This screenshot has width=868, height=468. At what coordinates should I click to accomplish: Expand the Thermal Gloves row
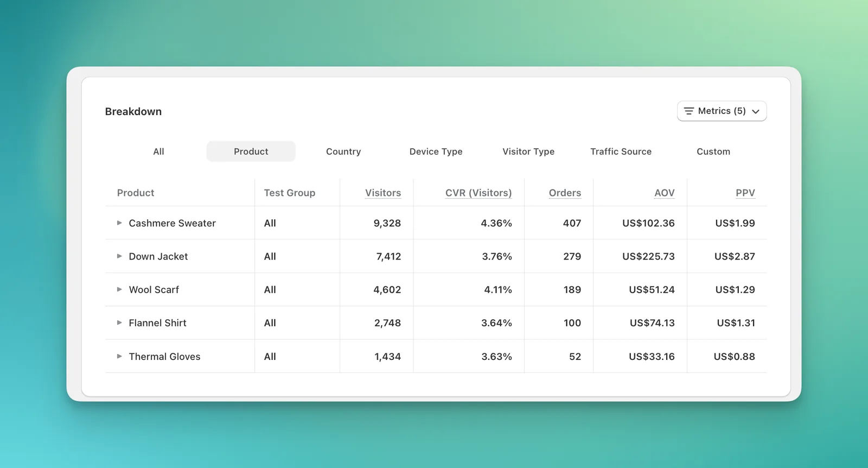click(119, 356)
